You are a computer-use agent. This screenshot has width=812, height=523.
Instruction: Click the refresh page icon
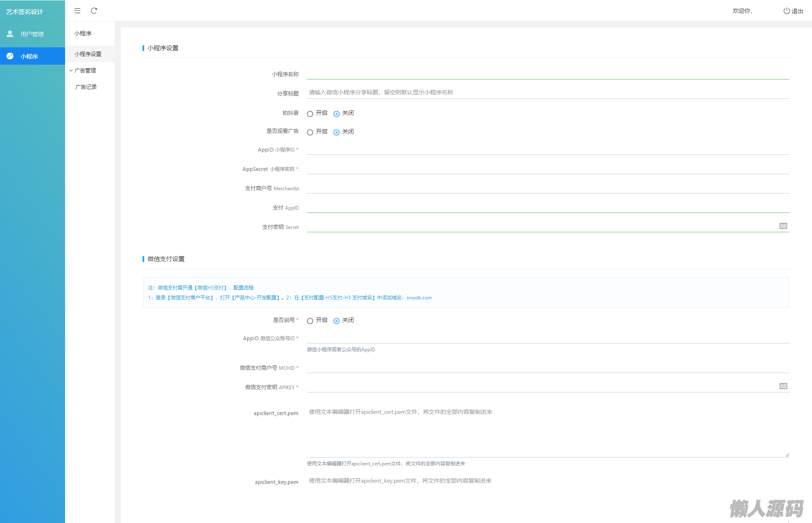click(94, 11)
